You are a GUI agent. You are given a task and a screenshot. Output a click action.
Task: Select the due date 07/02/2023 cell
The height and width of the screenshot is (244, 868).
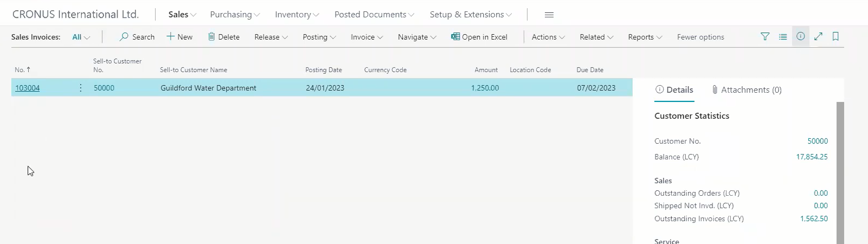click(596, 88)
